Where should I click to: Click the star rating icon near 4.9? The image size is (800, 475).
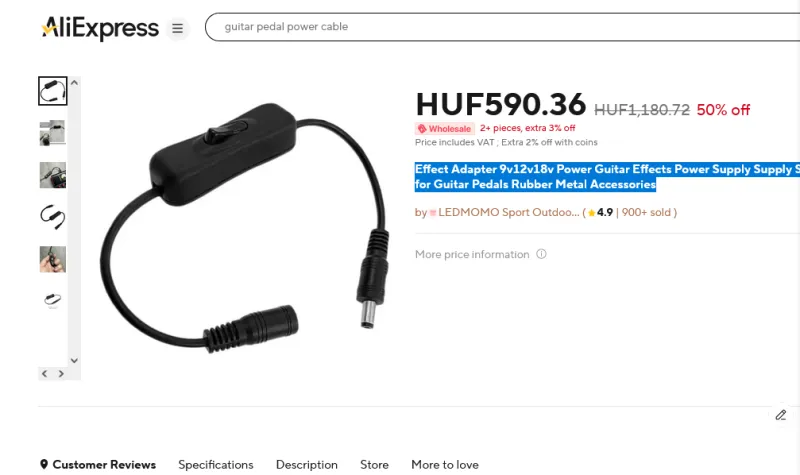pyautogui.click(x=591, y=213)
